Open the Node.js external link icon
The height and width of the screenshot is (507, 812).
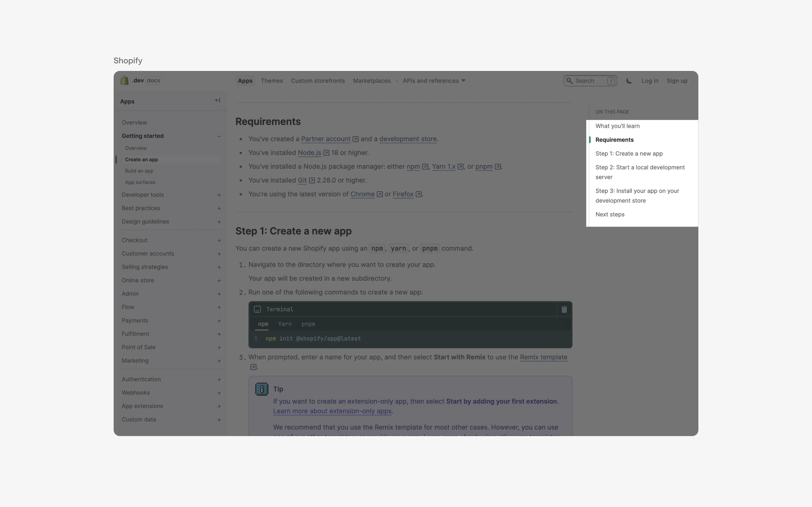click(326, 153)
